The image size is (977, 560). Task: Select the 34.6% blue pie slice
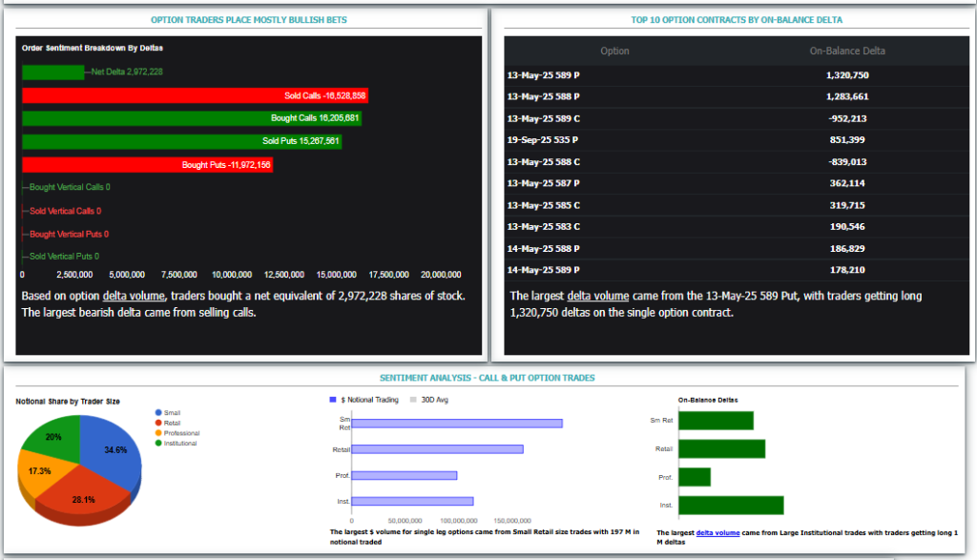point(113,448)
